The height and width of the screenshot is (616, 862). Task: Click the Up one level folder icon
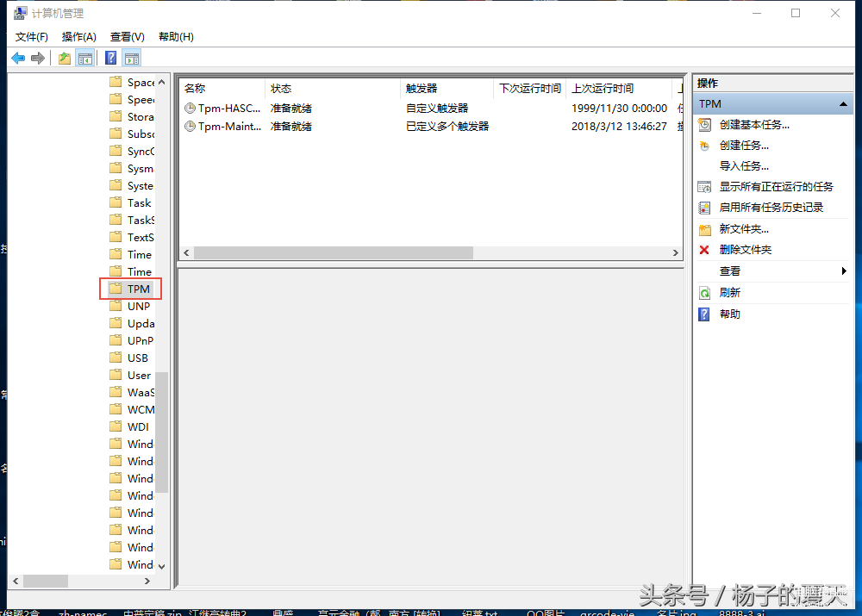tap(65, 59)
